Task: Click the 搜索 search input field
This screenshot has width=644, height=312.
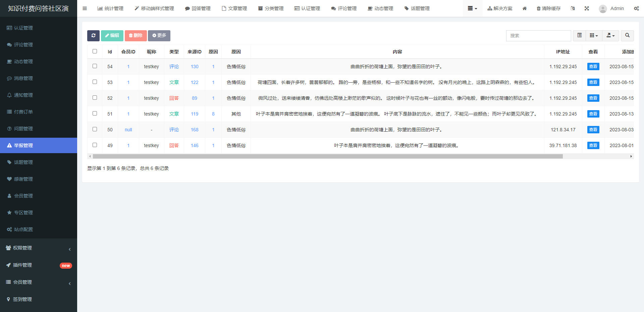Action: [538, 36]
